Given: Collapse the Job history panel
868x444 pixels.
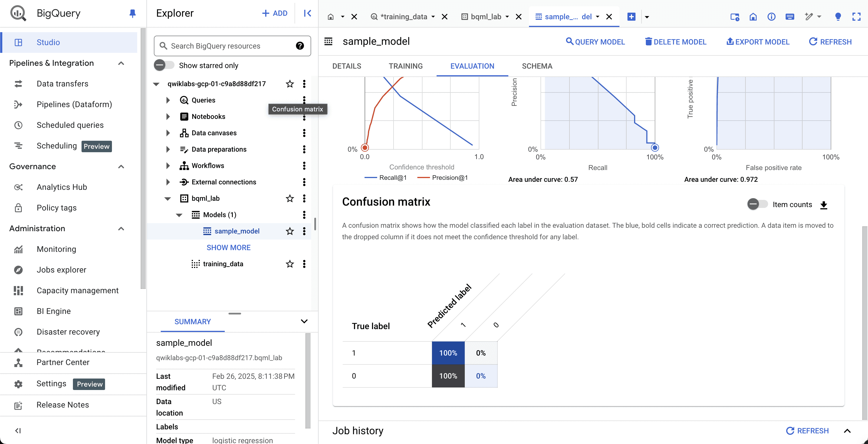Looking at the screenshot, I should coord(847,431).
